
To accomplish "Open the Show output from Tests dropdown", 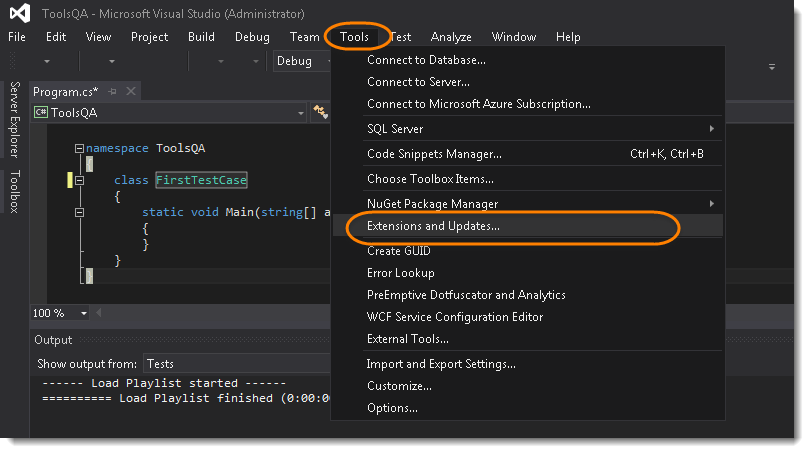I will coord(237,364).
